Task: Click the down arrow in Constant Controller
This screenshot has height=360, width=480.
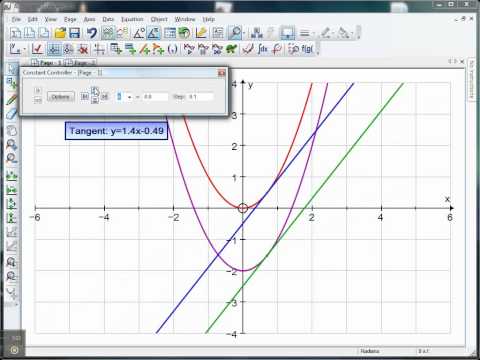Action: tap(95, 101)
